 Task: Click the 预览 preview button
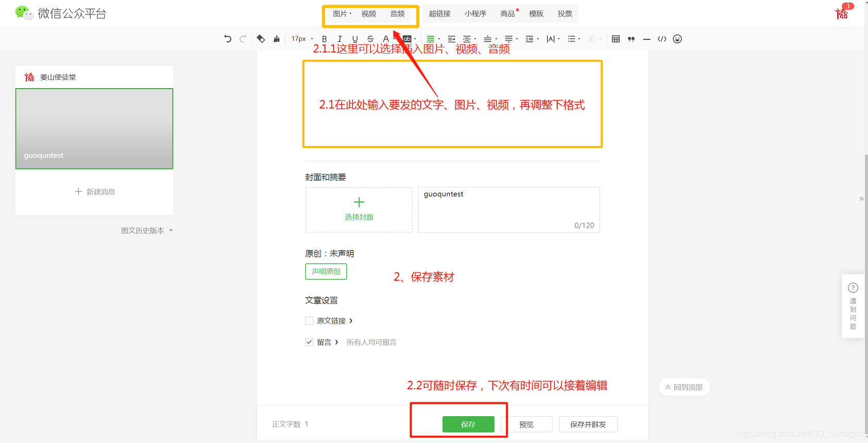tap(526, 424)
